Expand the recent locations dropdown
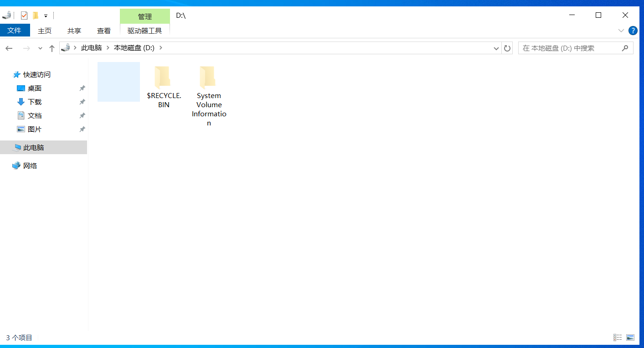 click(x=40, y=48)
